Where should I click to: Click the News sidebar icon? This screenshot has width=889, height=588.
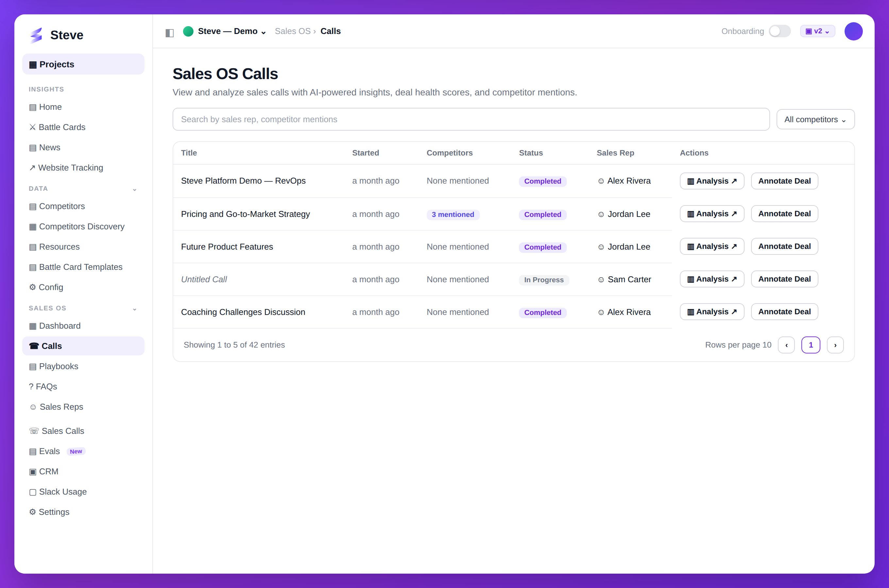(x=33, y=148)
